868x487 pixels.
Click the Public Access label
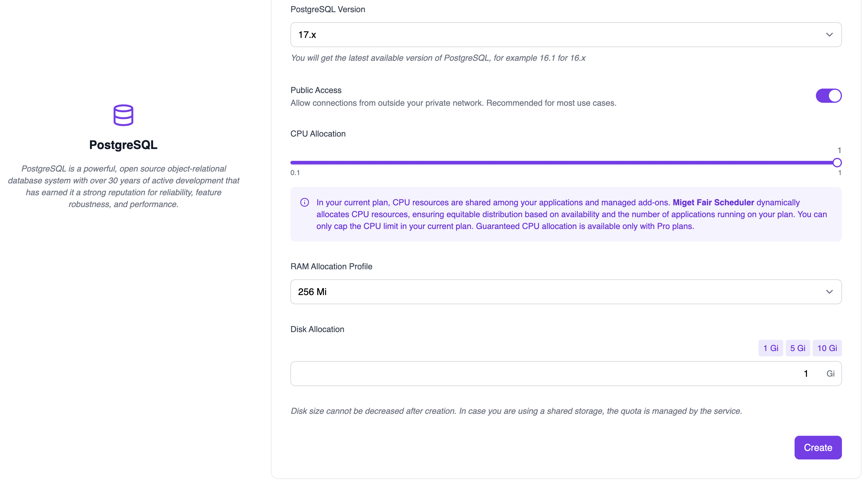pos(316,90)
